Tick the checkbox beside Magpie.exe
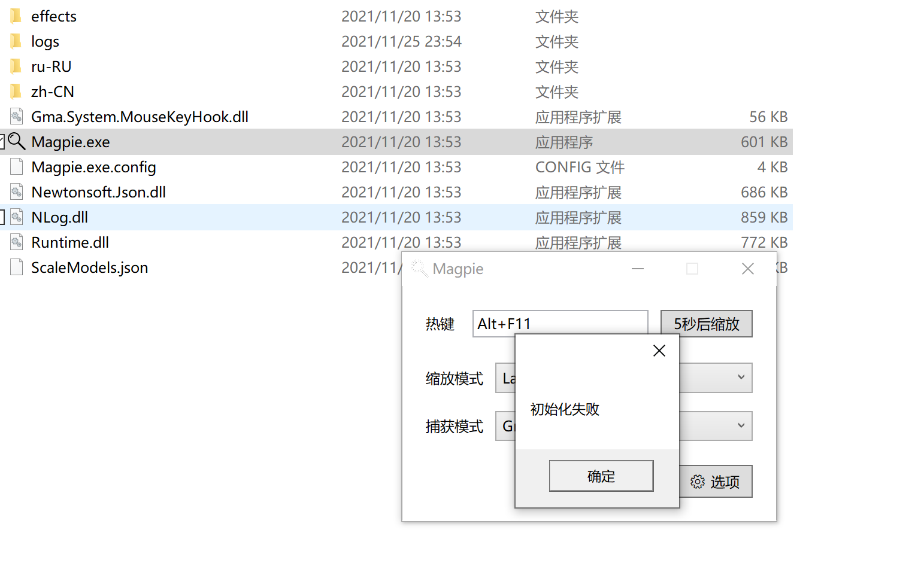The height and width of the screenshot is (569, 924). coord(2,142)
